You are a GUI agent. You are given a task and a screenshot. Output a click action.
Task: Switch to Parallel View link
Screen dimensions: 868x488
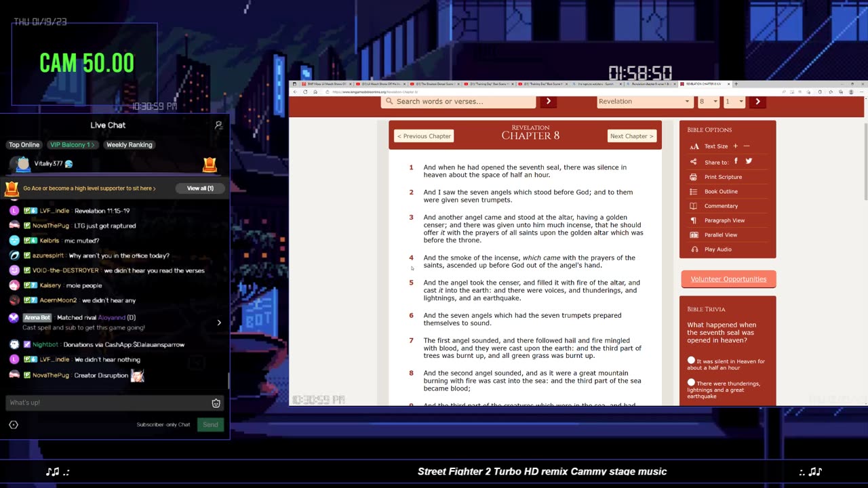[x=721, y=235]
